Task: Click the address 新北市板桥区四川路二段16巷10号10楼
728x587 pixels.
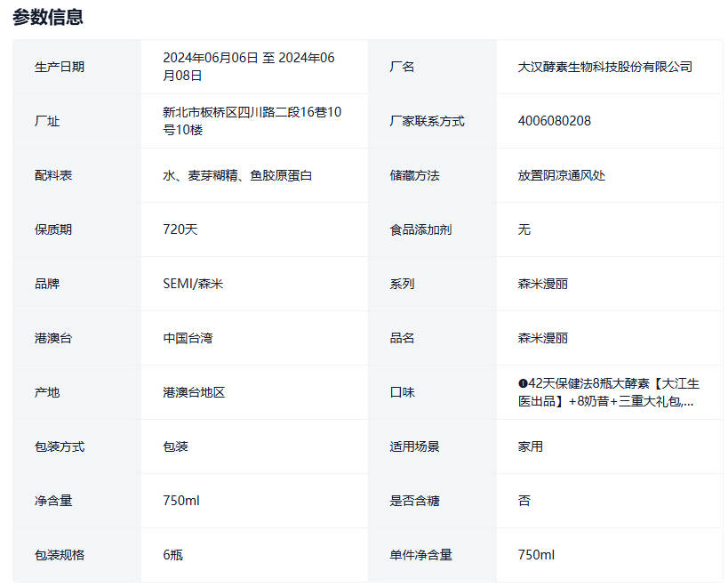Action: (x=252, y=121)
